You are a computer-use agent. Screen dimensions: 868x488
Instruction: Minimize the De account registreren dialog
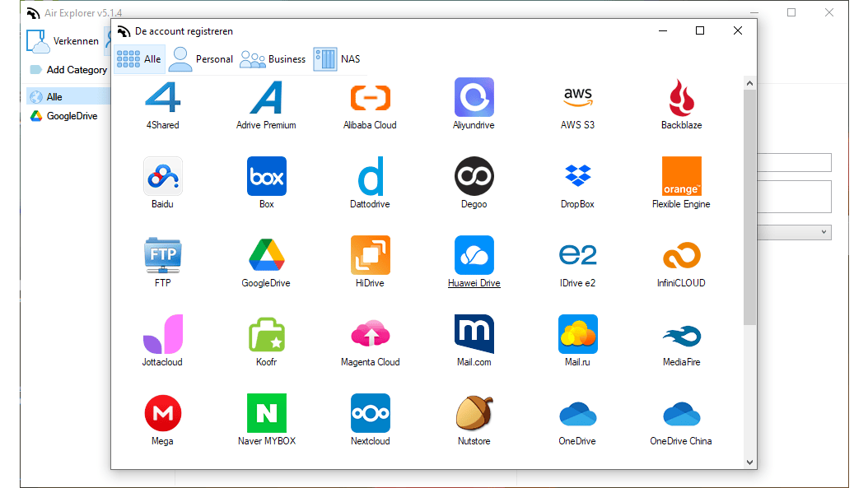[x=663, y=31]
